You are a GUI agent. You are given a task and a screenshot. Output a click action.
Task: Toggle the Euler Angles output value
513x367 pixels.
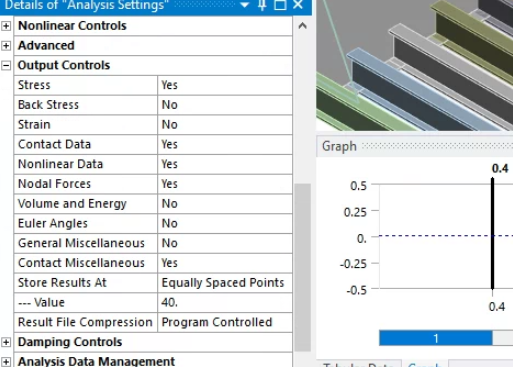pos(225,223)
